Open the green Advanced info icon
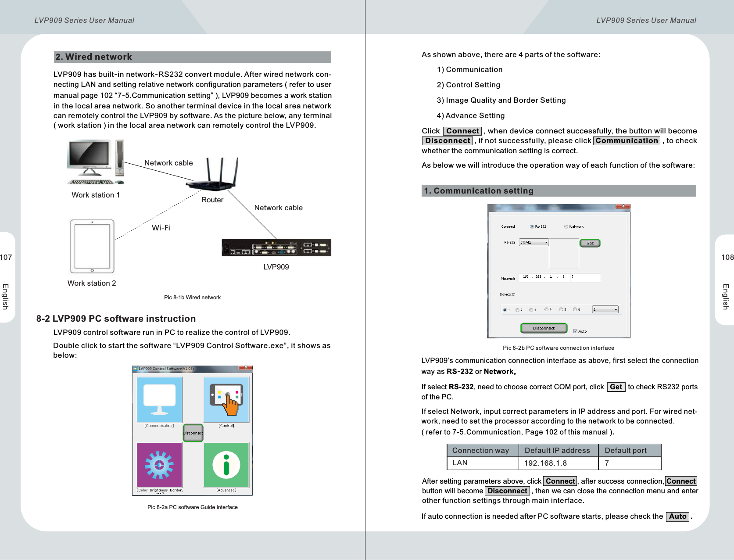The height and width of the screenshot is (560, 734). tap(226, 465)
